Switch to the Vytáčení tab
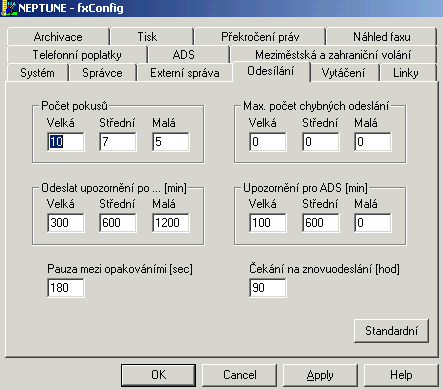The height and width of the screenshot is (390, 443). point(343,73)
